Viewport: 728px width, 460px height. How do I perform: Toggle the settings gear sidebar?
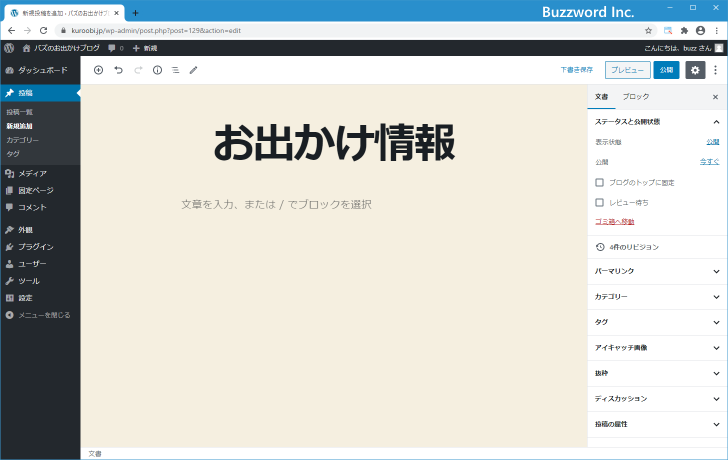click(x=695, y=70)
